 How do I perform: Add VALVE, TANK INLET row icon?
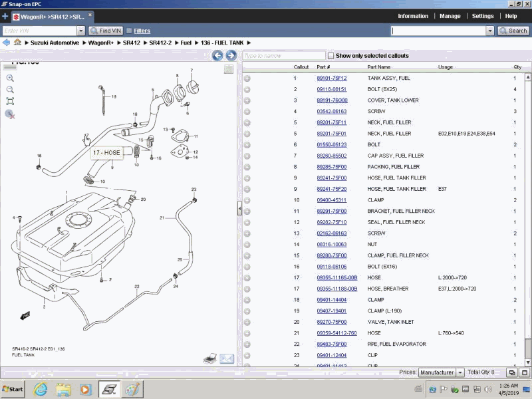pos(247,323)
